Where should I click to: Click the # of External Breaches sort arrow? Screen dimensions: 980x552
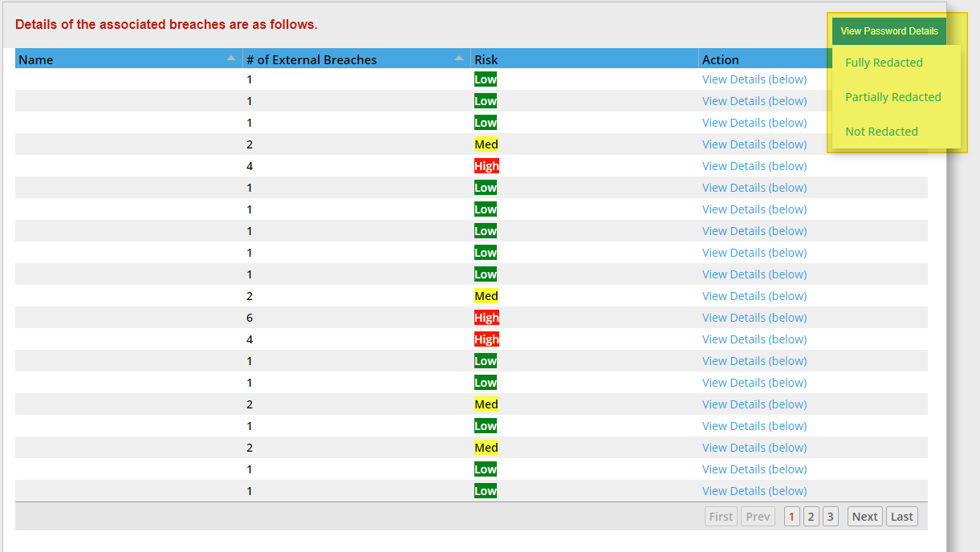coord(459,59)
